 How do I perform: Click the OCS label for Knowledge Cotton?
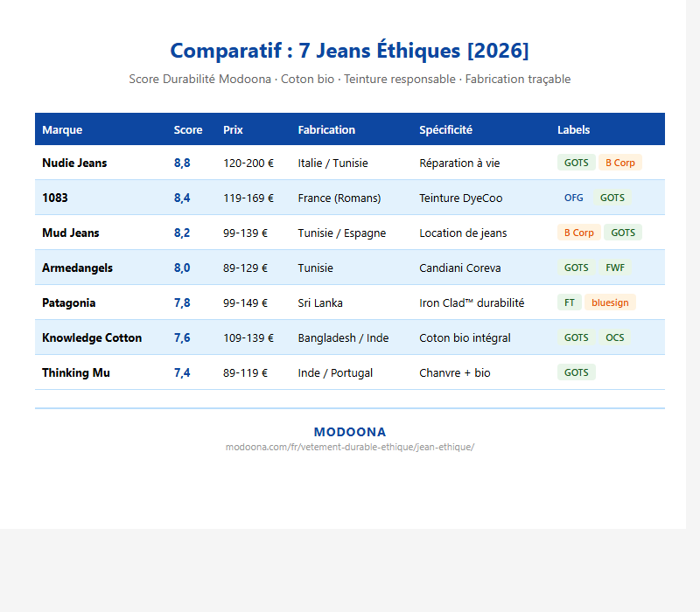615,337
